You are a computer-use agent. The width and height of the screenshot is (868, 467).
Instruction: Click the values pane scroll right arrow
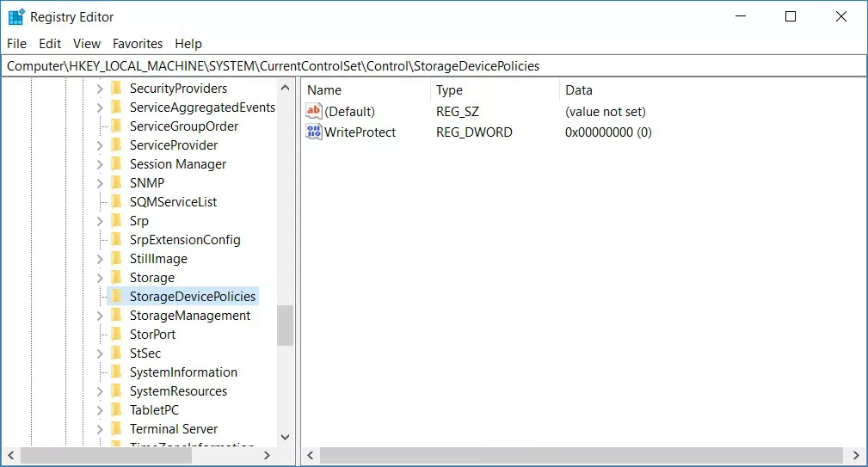856,455
